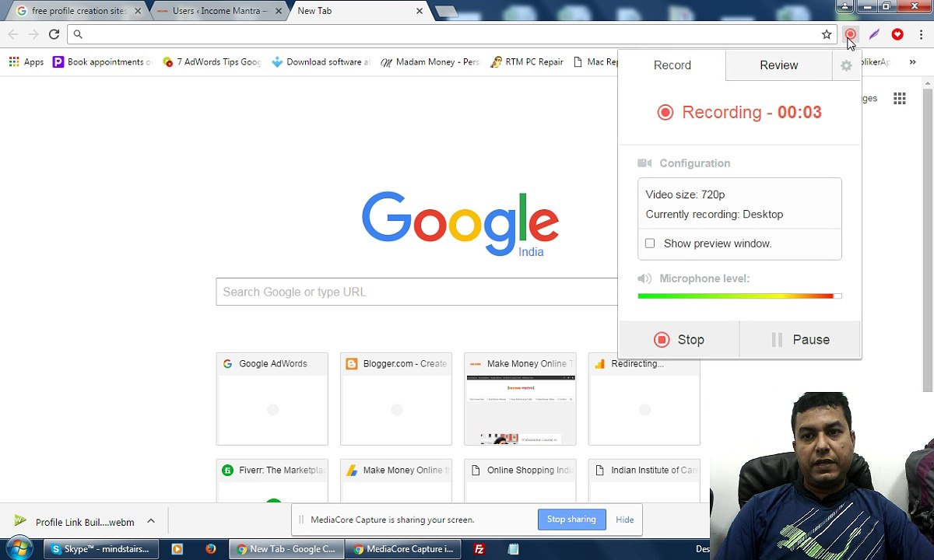934x560 pixels.
Task: Click the MediaCore Capture recording extension icon
Action: point(850,34)
